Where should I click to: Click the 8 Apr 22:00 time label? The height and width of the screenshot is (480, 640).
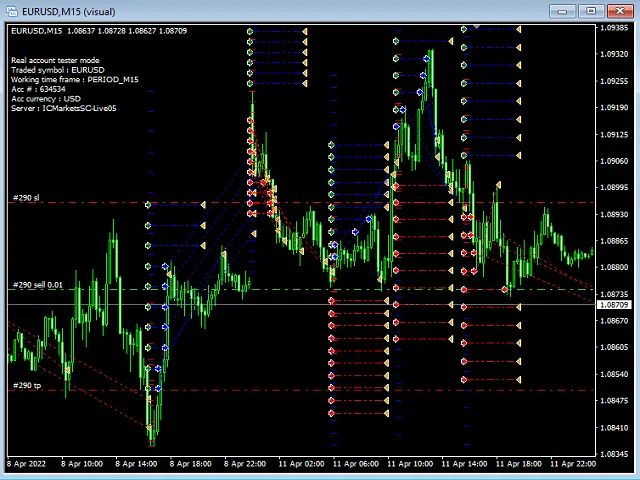[x=243, y=464]
